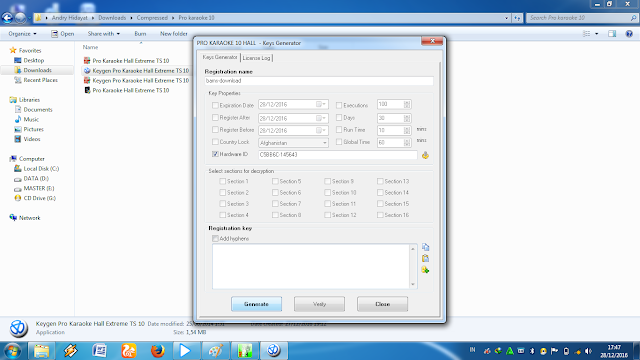Enable the Register After checkbox
The height and width of the screenshot is (360, 640).
(215, 118)
